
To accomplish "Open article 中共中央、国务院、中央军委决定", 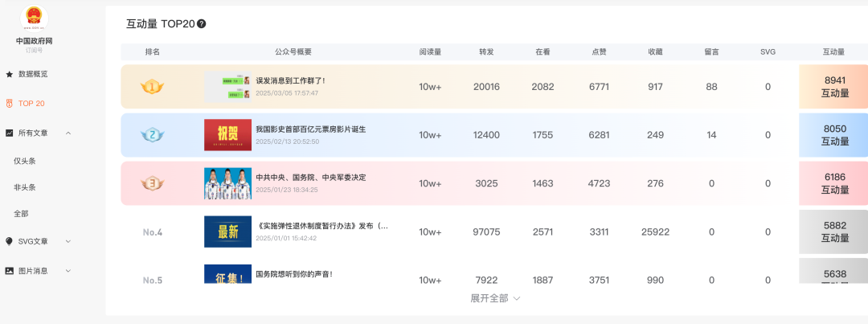I will [x=310, y=178].
